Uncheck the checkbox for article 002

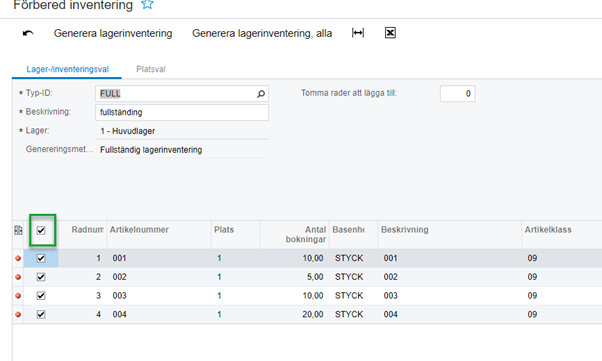(x=41, y=277)
